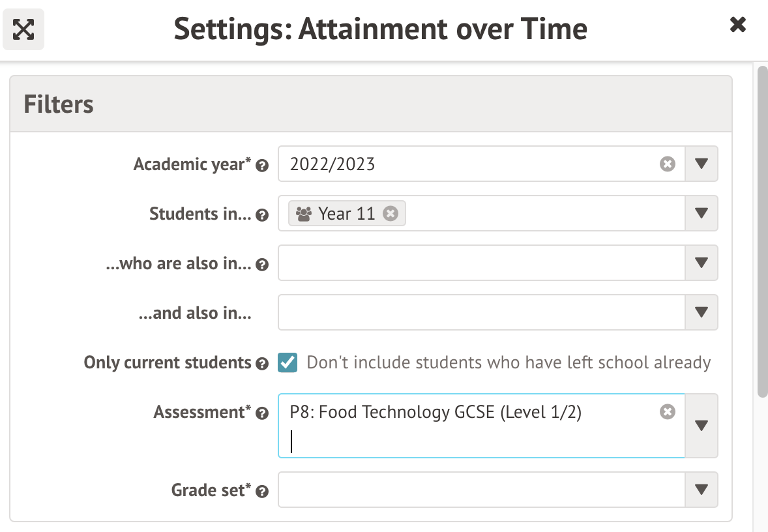768x532 pixels.
Task: Open the Assessment dropdown arrow
Action: tap(702, 426)
